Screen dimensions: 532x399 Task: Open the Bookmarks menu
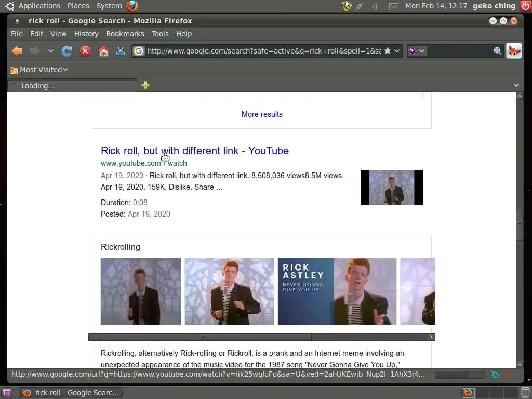click(125, 34)
